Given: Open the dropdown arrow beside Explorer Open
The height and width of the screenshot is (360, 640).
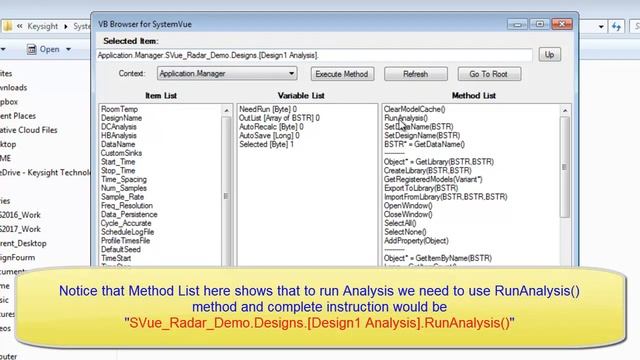Looking at the screenshot, I should coord(69,49).
